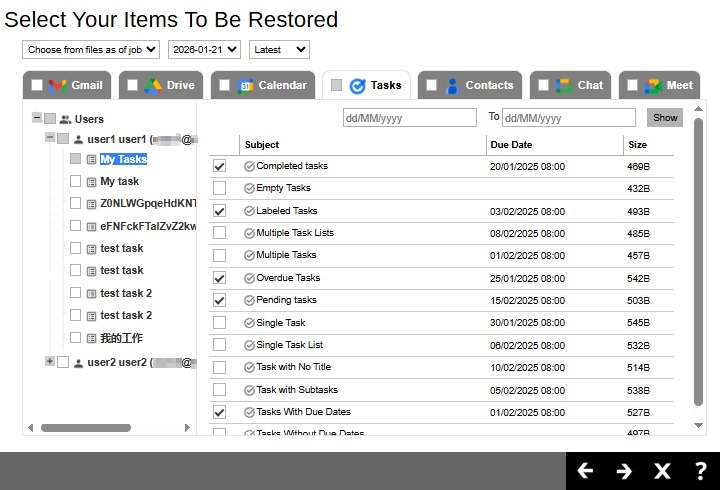Viewport: 720px width, 490px height.
Task: Sort by the Due Date column header
Action: [x=510, y=145]
